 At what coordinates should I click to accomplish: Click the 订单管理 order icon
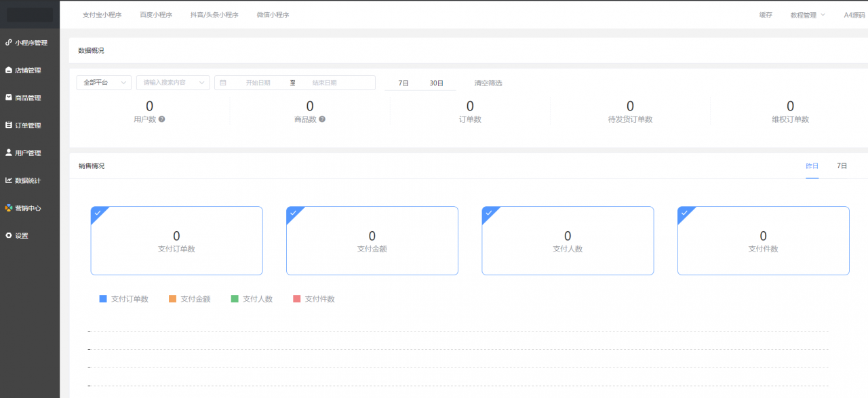coord(9,125)
